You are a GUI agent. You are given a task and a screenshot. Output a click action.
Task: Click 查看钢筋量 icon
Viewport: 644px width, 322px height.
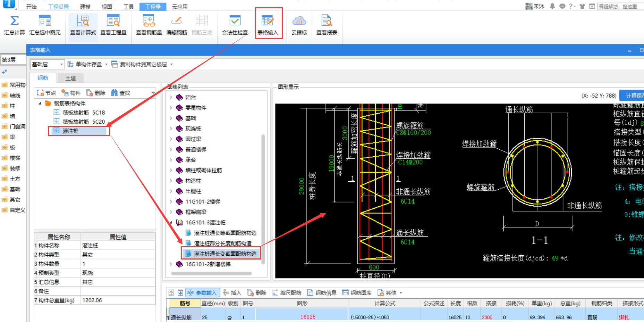tap(149, 21)
